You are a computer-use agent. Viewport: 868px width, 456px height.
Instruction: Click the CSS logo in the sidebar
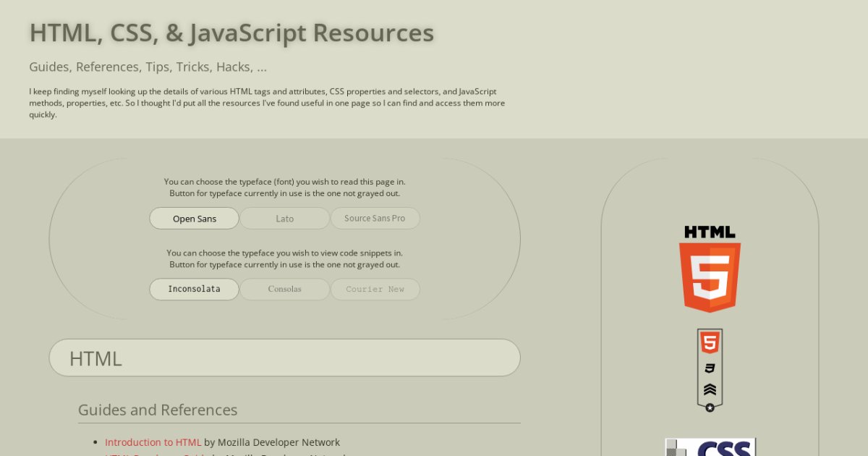point(710,447)
